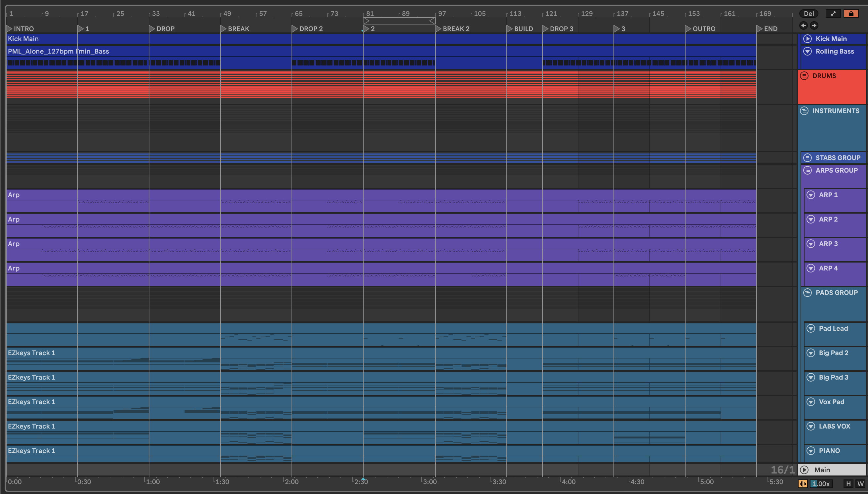Select the BREAK locator marker
Screen dimensions: 868x494
point(223,29)
